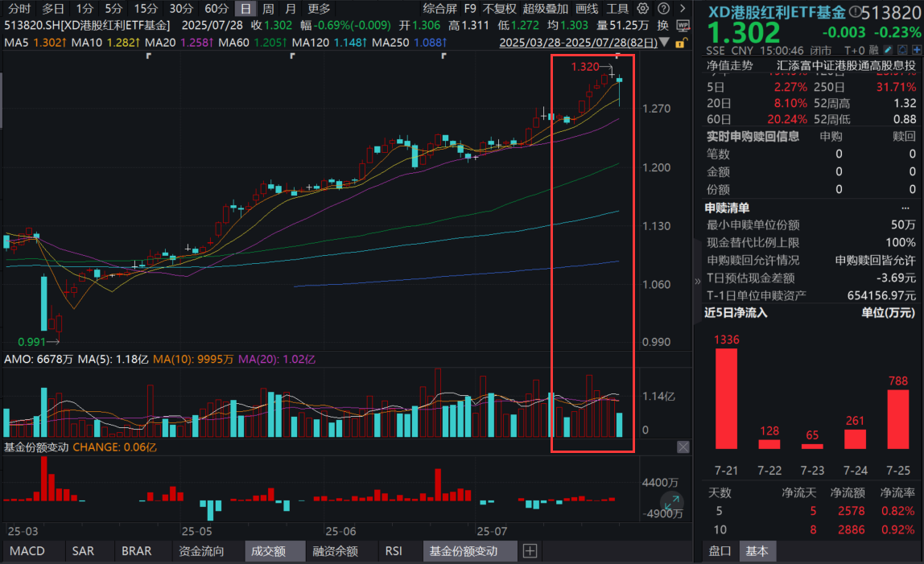Toggle 超级叠加 overlay option
This screenshot has width=924, height=564.
pos(545,9)
